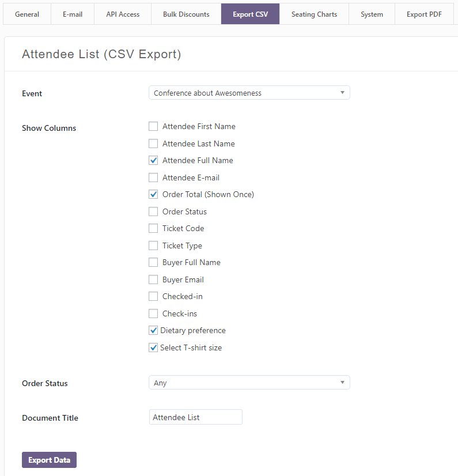Go to the Export PDF tab
Viewport: 458px width, 476px height.
424,14
